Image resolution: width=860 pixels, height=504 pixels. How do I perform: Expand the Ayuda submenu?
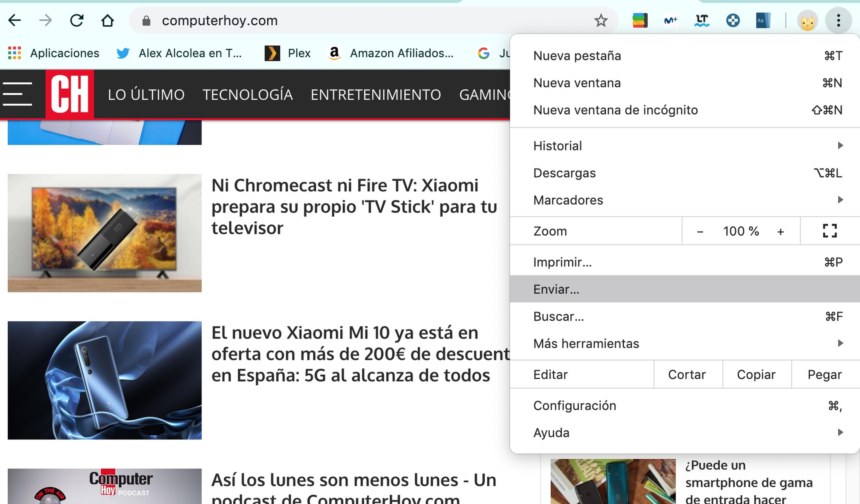tap(685, 433)
